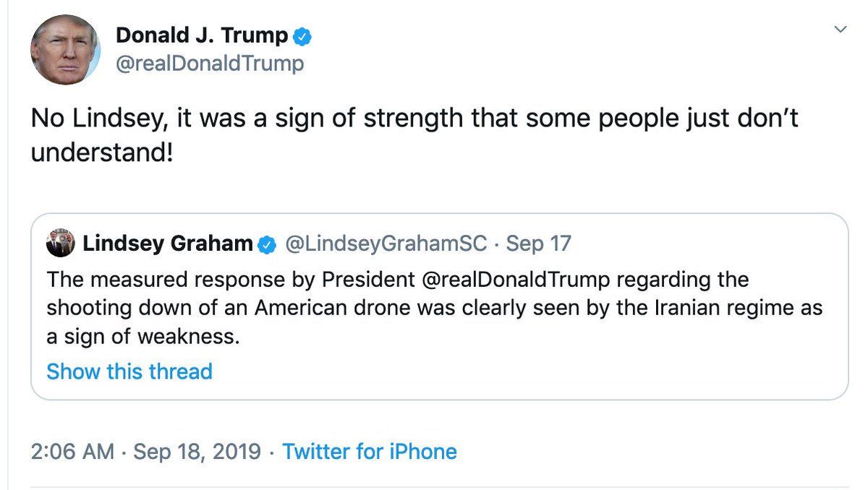868x490 pixels.
Task: Click the word "understand!" in the tweet
Action: (x=102, y=152)
